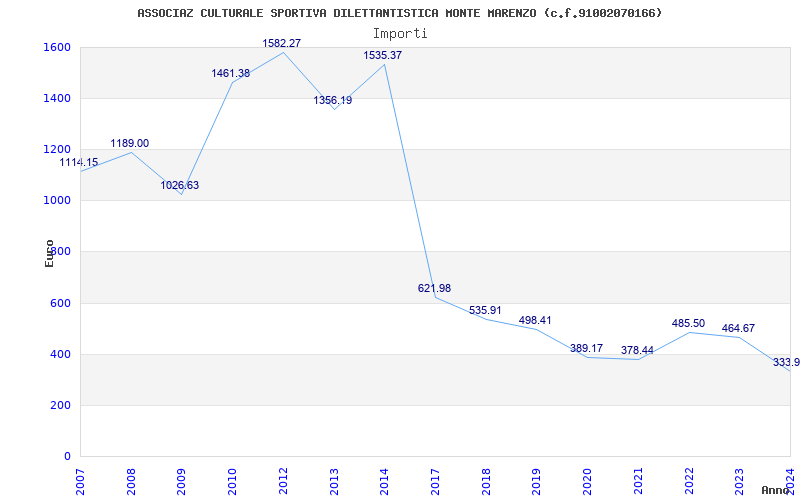Select the 1582.27 peak data label

[x=282, y=43]
